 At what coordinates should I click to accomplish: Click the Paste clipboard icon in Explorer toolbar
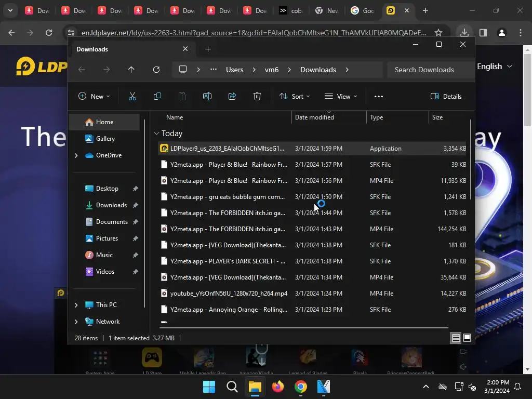pos(182,96)
